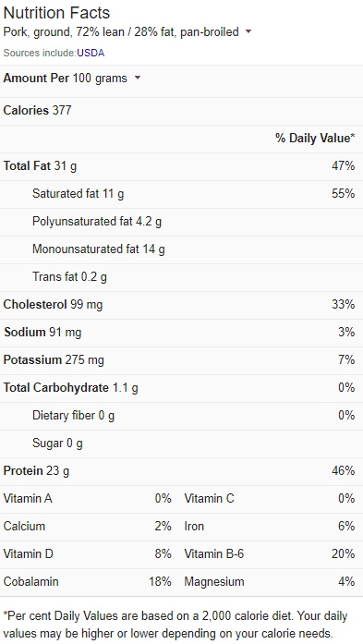Click the Total Fat 31 g row

181,166
